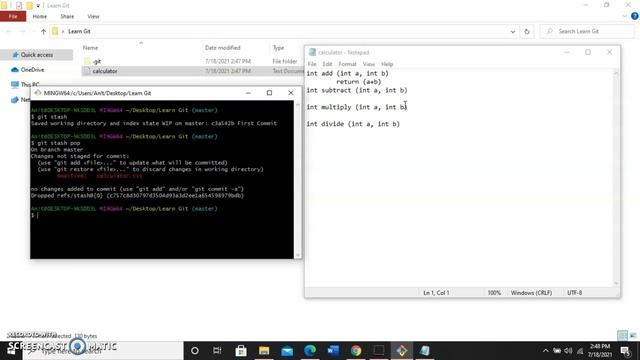Open Cortana search circle on the taskbar
Image resolution: width=640 pixels, height=360 pixels.
195,351
